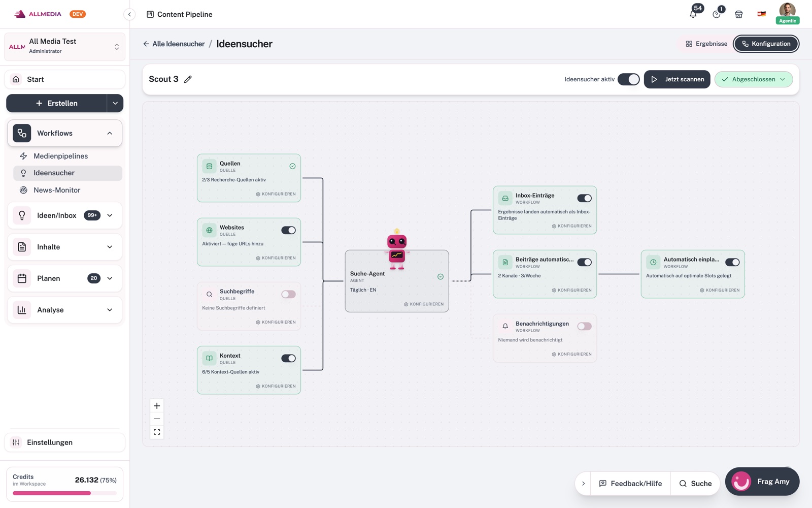Toggle Ideensucher aktiv switch
Viewport: 812px width, 508px height.
pyautogui.click(x=628, y=79)
